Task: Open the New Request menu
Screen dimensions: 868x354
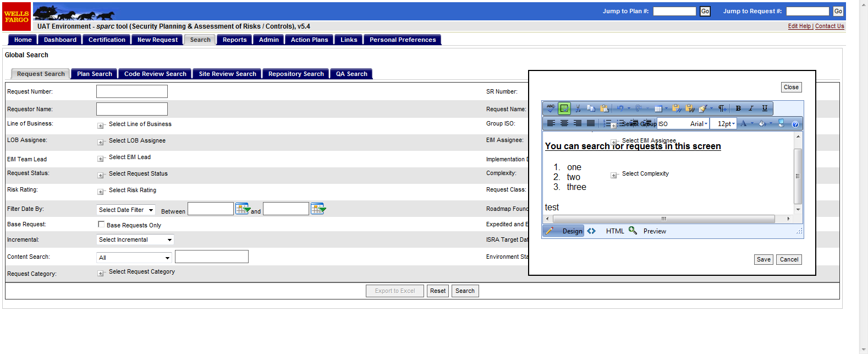Action: [x=157, y=40]
